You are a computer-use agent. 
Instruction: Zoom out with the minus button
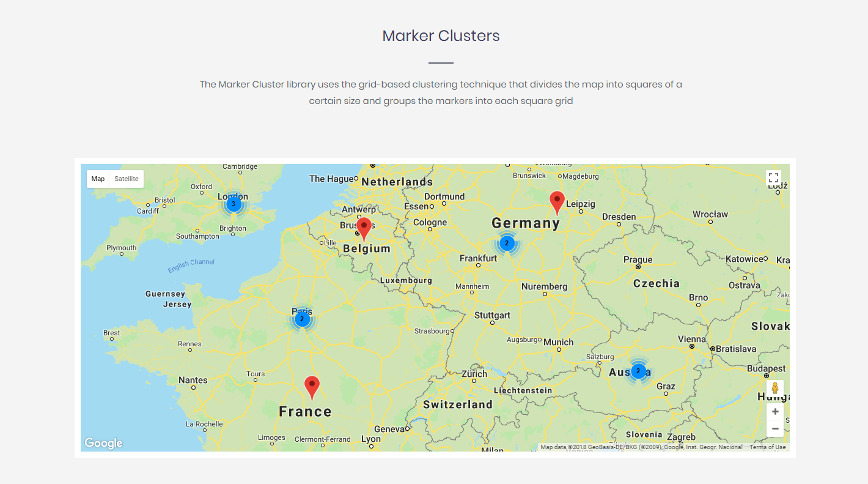pos(775,429)
